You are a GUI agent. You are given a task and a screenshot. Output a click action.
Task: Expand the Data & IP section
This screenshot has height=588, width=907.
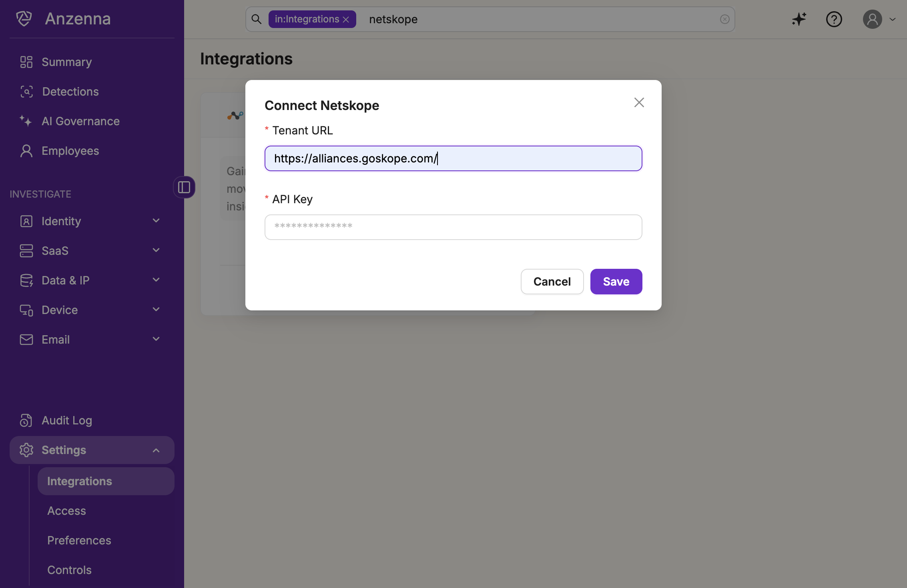(156, 280)
